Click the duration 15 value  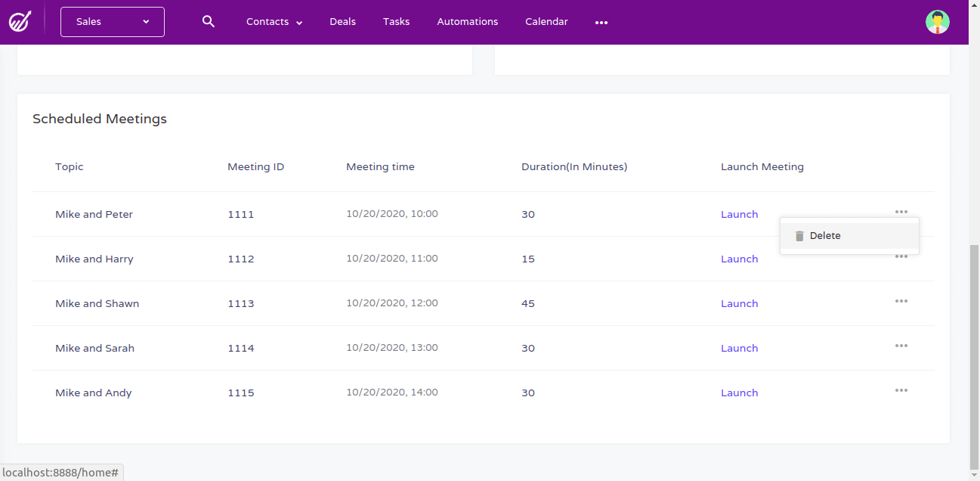click(527, 259)
